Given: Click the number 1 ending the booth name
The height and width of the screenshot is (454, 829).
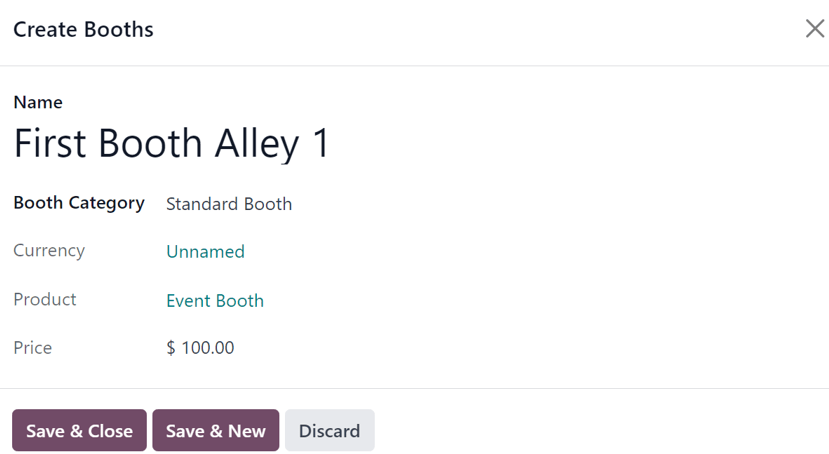Looking at the screenshot, I should (321, 144).
